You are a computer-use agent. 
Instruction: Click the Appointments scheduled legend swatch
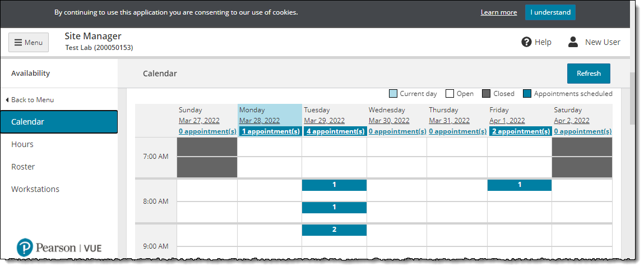(527, 94)
